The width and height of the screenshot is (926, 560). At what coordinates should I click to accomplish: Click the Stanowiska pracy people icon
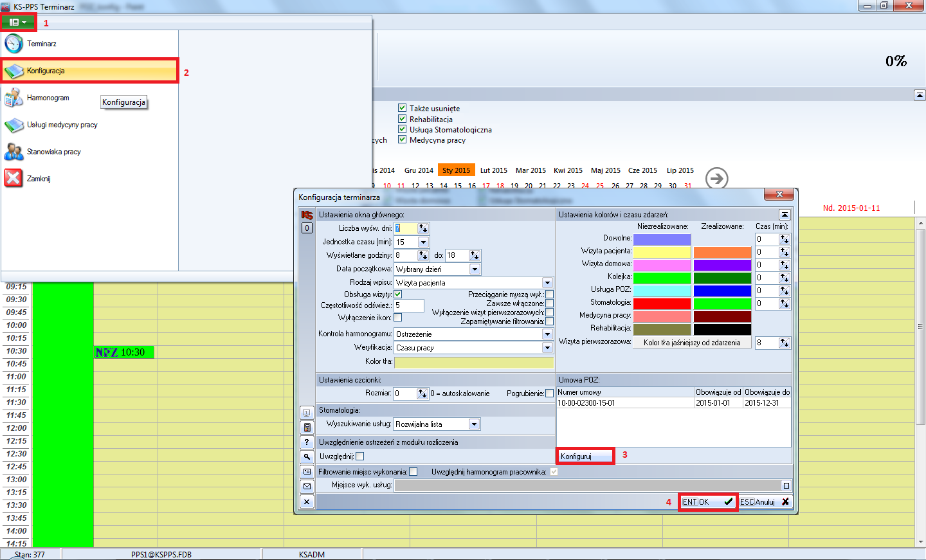[x=14, y=152]
